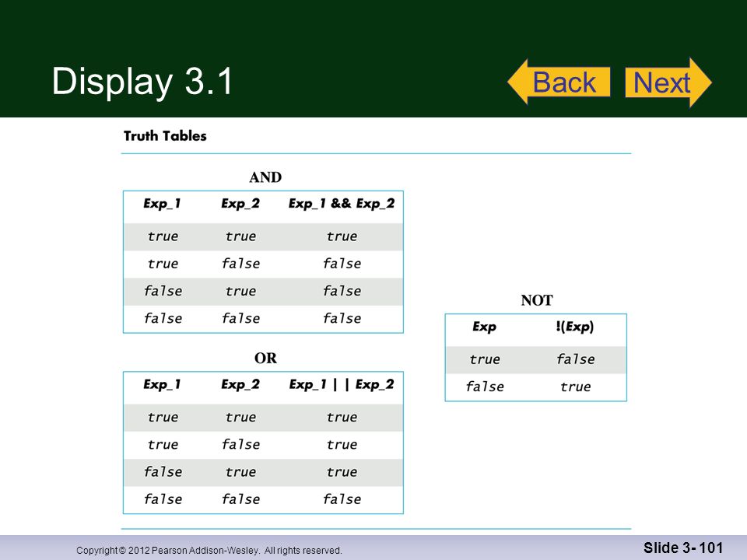The width and height of the screenshot is (747, 560).
Task: Select the 'Truth Tables' heading
Action: pos(165,136)
